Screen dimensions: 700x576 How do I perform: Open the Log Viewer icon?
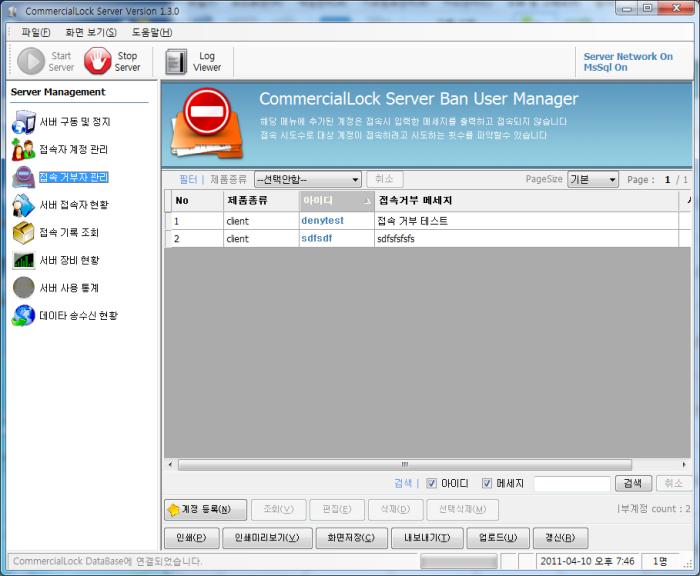176,62
